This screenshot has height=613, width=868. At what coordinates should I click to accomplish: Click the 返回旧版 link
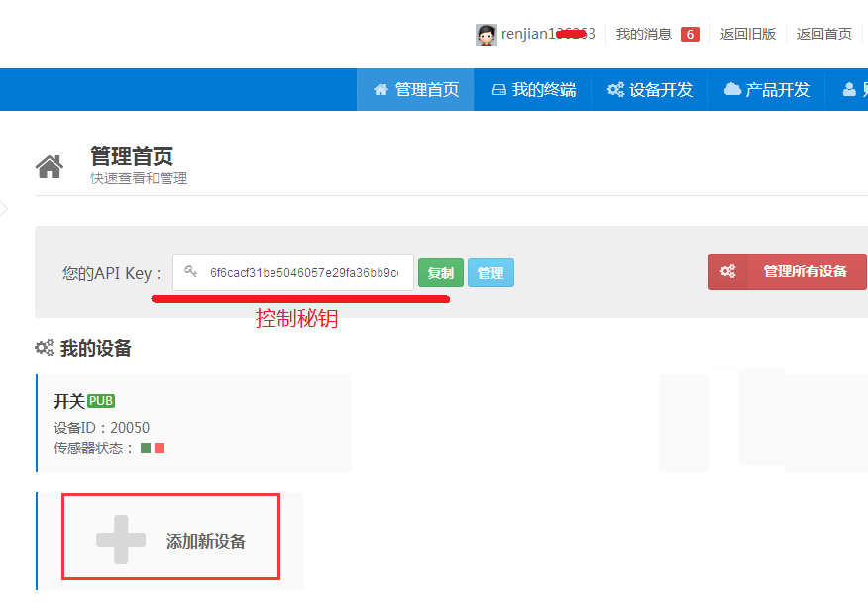click(x=748, y=35)
